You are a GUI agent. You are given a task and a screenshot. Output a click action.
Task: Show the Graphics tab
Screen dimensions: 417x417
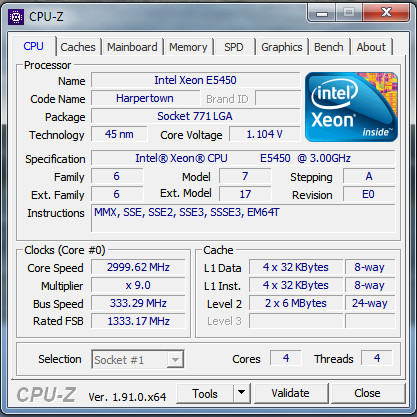[x=282, y=47]
